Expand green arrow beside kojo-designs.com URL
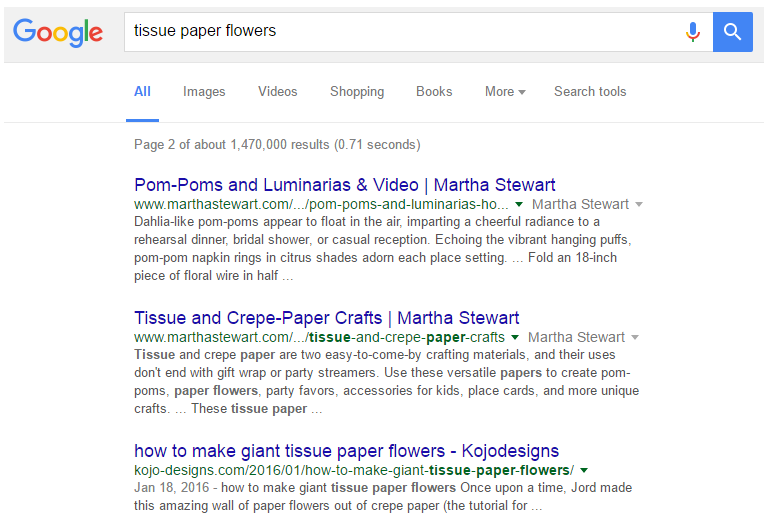The height and width of the screenshot is (524, 764). (583, 471)
